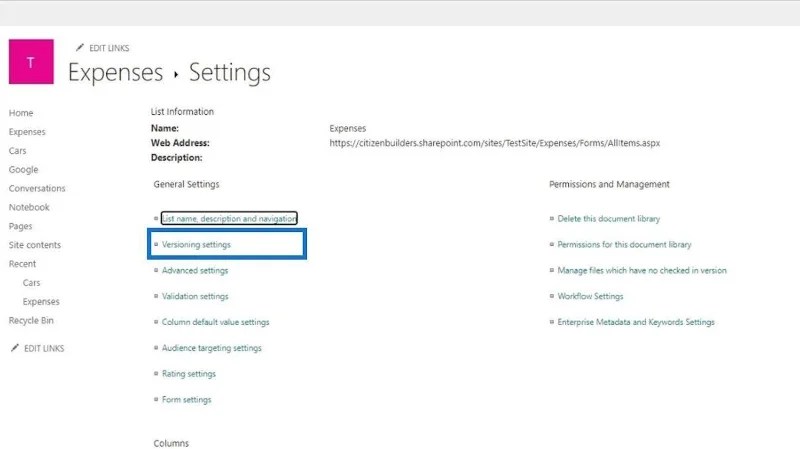
Task: Open Form settings link
Action: [x=187, y=400]
